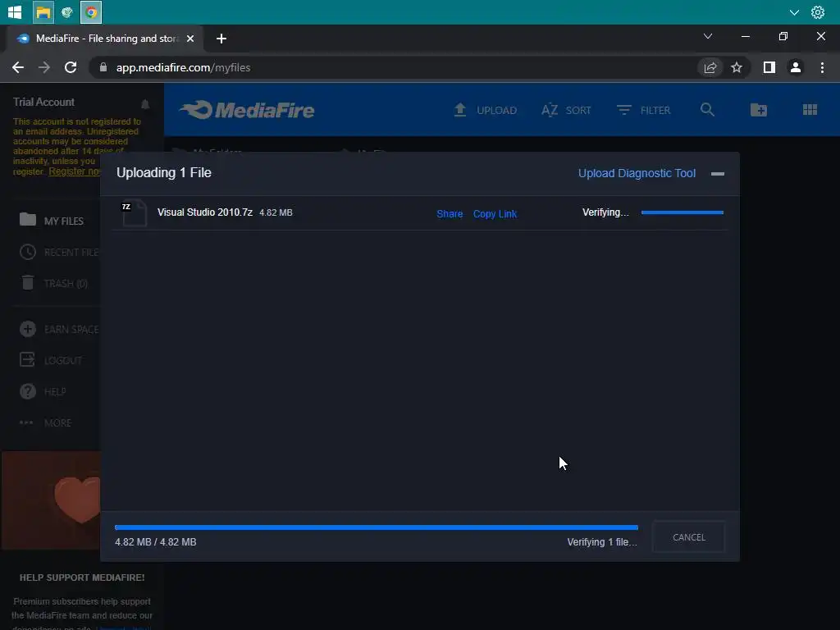Open EARN SPACE in sidebar
The height and width of the screenshot is (630, 840).
[x=59, y=329]
